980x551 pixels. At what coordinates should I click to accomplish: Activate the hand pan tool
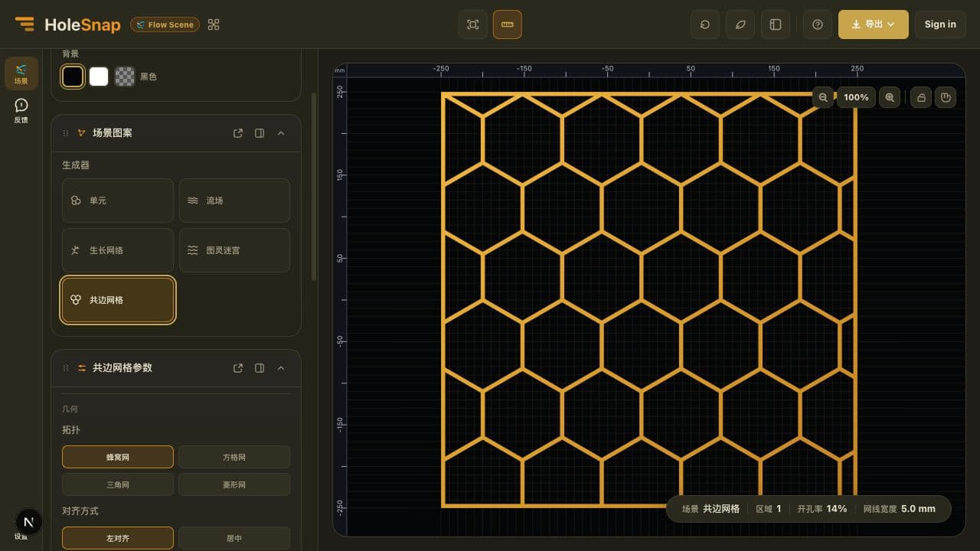point(946,97)
